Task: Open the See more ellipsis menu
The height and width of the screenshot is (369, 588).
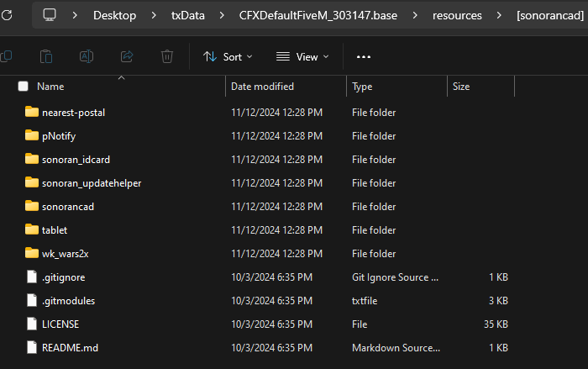Action: tap(364, 56)
